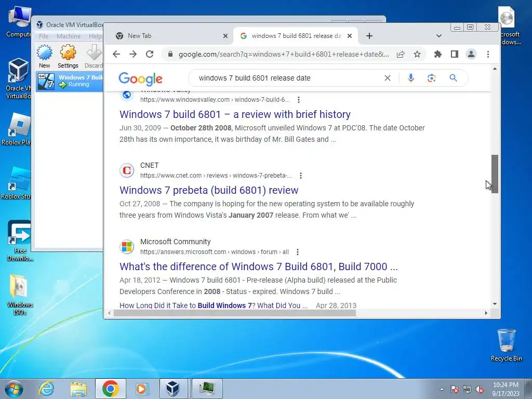The image size is (532, 399).
Task: Click the scroll up arrow in Chrome
Action: (x=495, y=69)
